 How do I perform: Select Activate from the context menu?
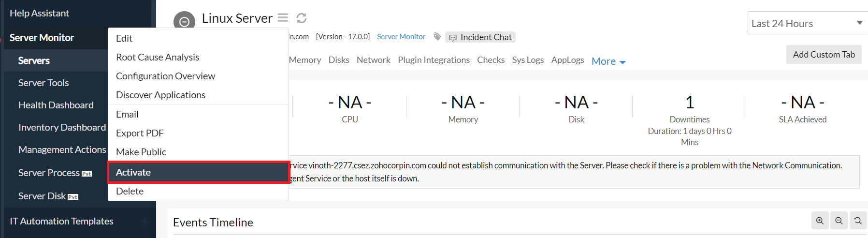point(133,172)
